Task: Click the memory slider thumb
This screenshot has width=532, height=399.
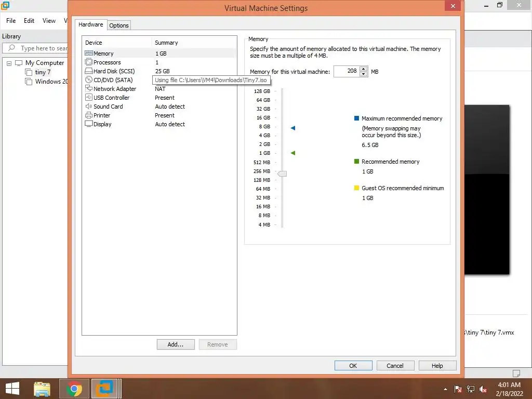Action: pos(282,174)
